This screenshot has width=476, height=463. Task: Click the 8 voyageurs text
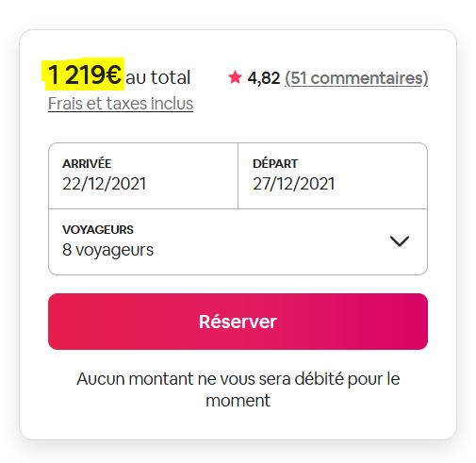coord(107,250)
